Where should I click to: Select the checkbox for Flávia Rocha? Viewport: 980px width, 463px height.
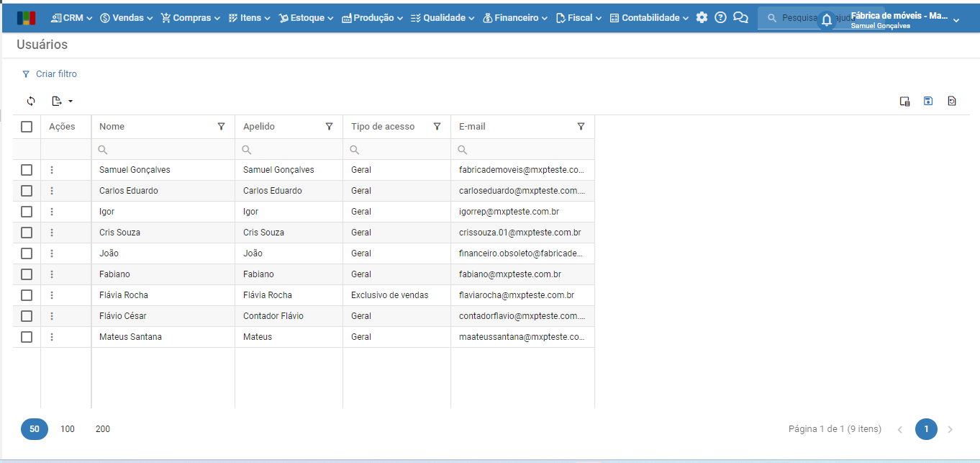click(x=27, y=295)
